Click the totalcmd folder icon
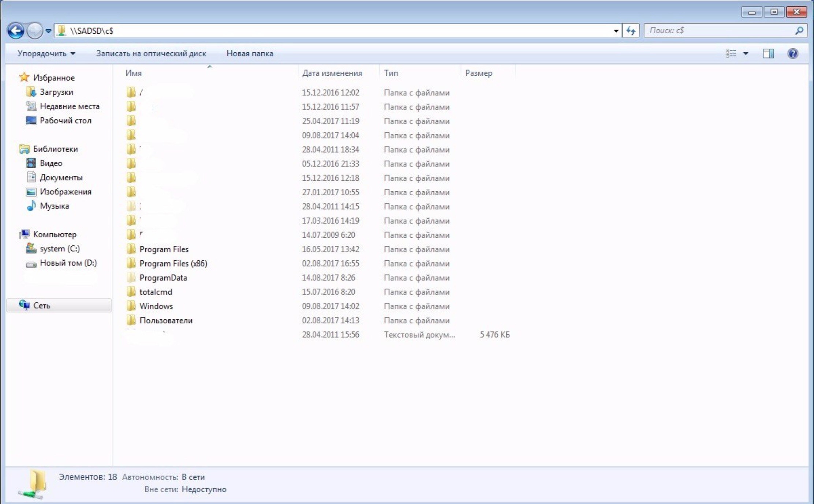The width and height of the screenshot is (814, 504). click(131, 292)
